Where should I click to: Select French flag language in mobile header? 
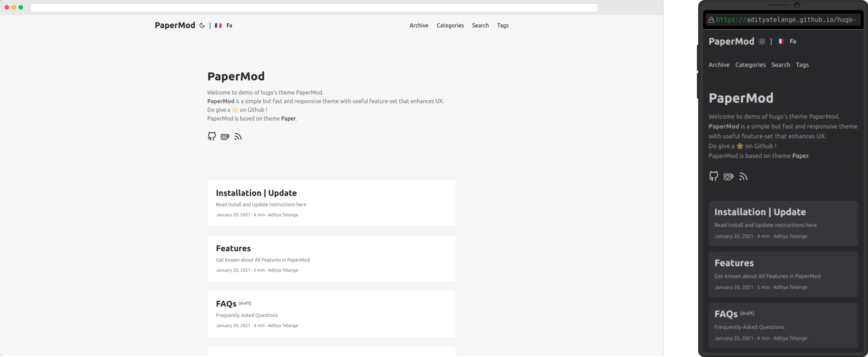tap(781, 41)
